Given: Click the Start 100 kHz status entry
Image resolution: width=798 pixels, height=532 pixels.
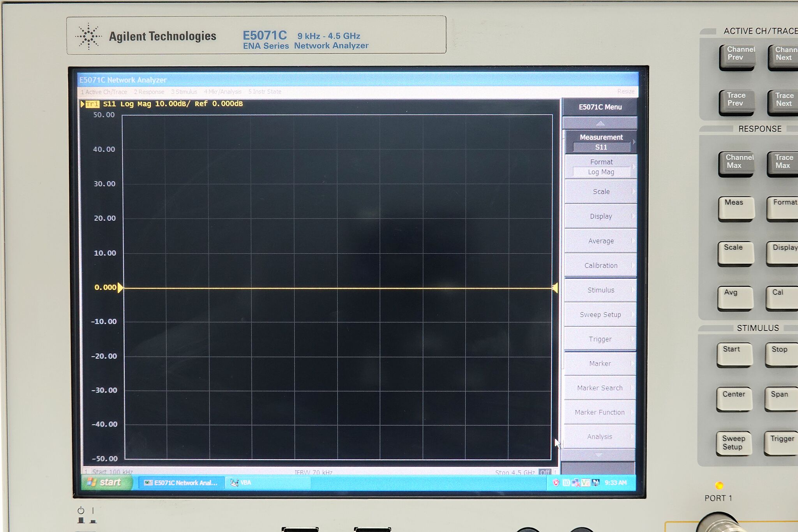Looking at the screenshot, I should pos(112,472).
